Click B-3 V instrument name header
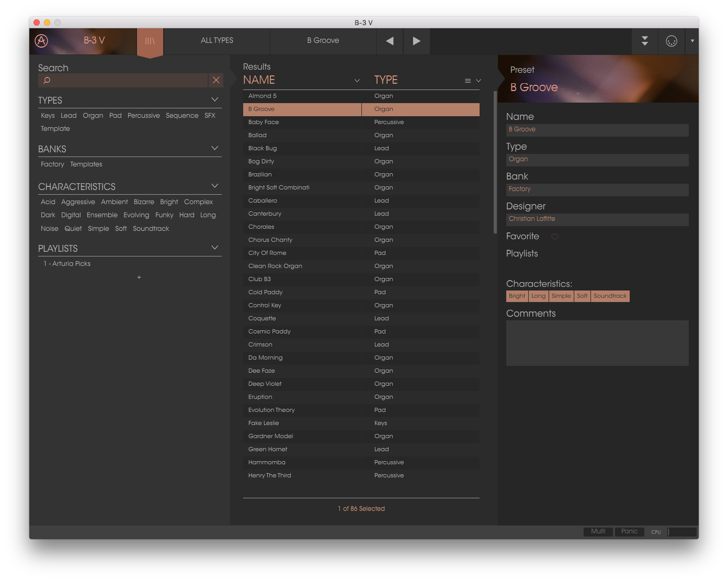 (94, 40)
